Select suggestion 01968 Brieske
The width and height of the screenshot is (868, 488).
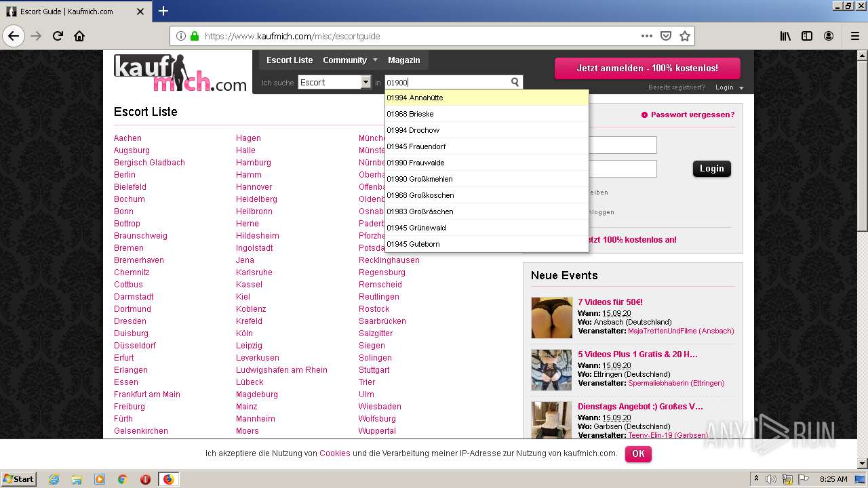486,114
